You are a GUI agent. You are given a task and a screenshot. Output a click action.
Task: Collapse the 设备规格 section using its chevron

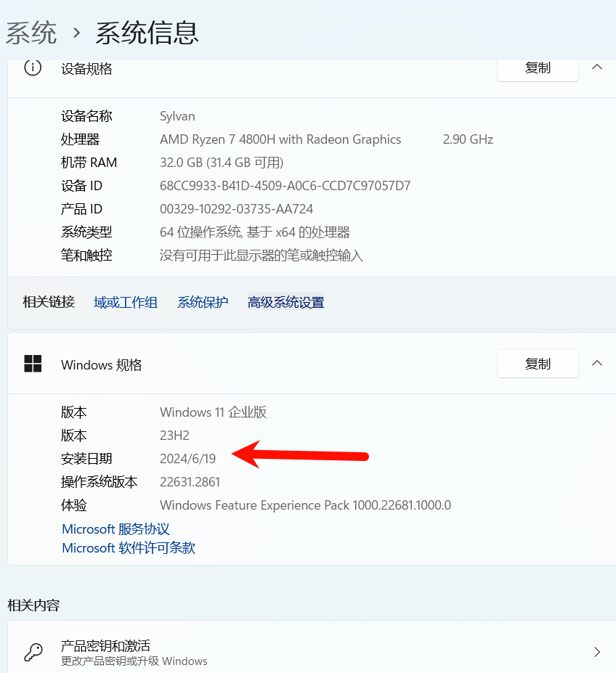(597, 67)
